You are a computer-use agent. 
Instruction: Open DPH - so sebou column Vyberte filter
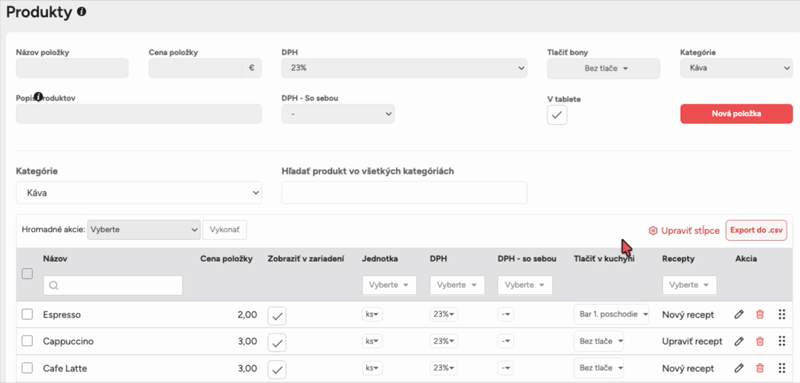[x=525, y=285]
